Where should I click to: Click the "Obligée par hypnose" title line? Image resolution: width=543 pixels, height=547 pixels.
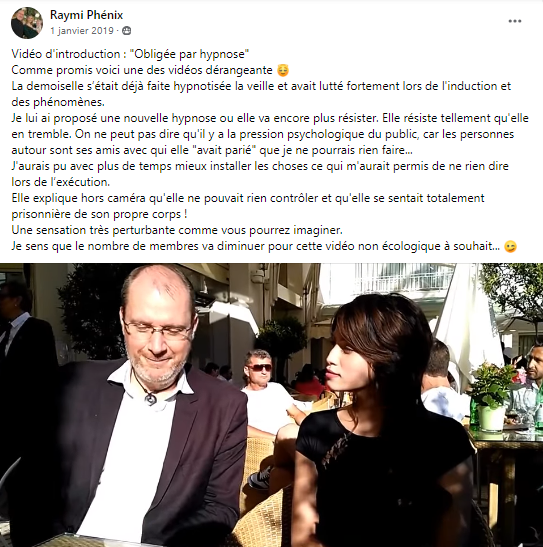point(130,54)
